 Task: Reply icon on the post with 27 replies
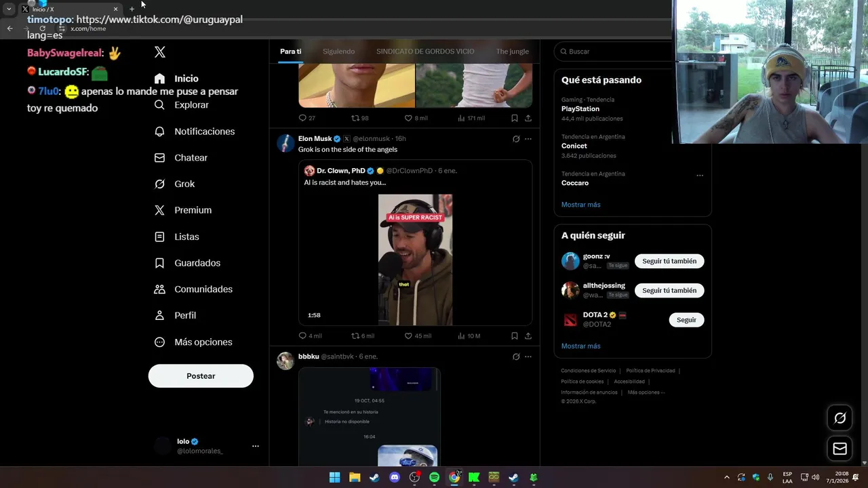[302, 118]
